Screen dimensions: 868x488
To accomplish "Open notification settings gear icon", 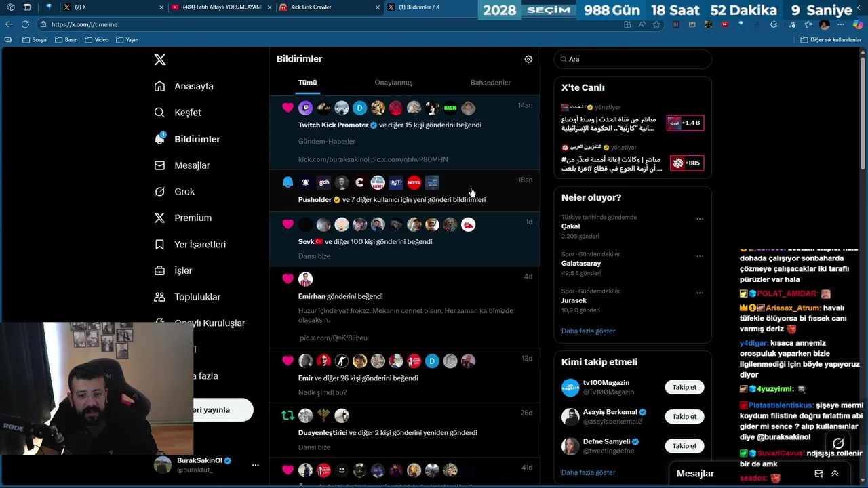I will coord(528,59).
